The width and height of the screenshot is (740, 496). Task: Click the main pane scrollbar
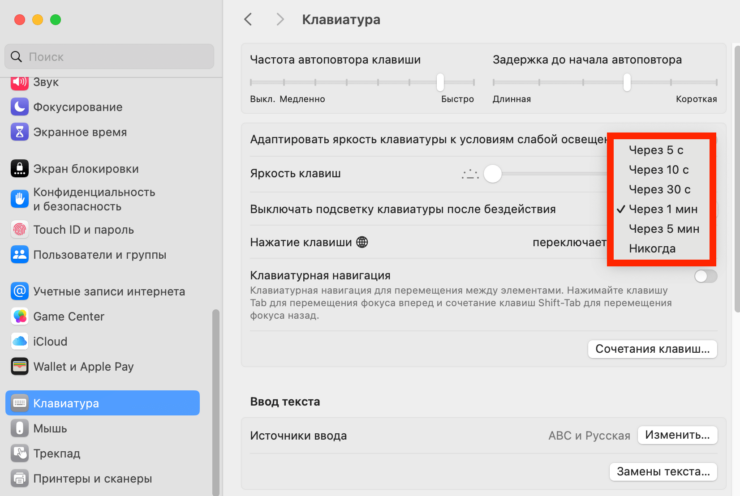coord(737,179)
